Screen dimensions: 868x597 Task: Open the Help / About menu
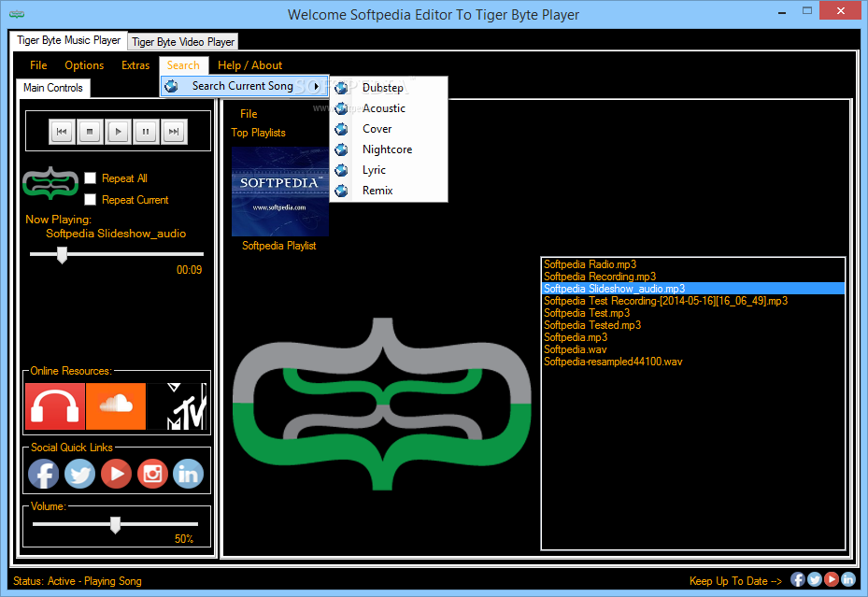(249, 65)
